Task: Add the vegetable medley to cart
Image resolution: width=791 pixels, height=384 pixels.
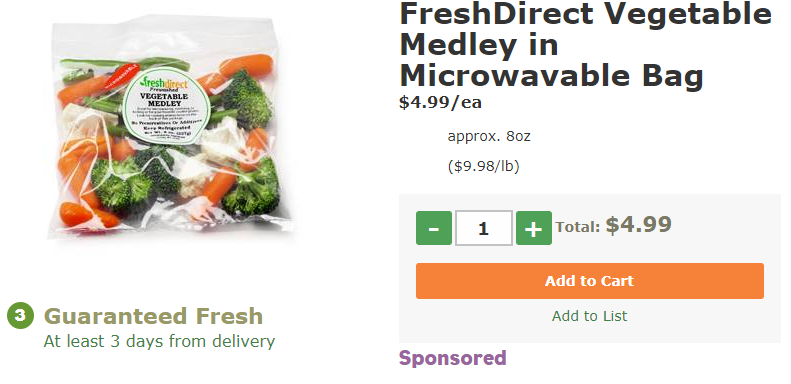Action: pos(590,281)
